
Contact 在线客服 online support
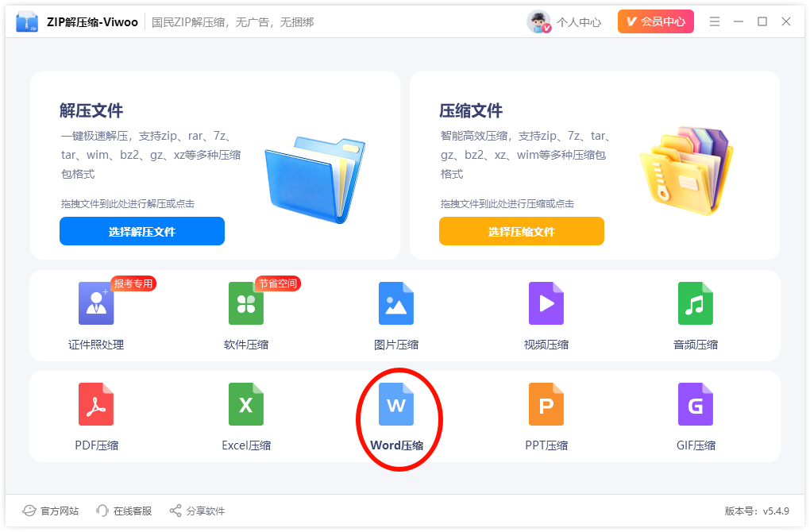tap(133, 511)
